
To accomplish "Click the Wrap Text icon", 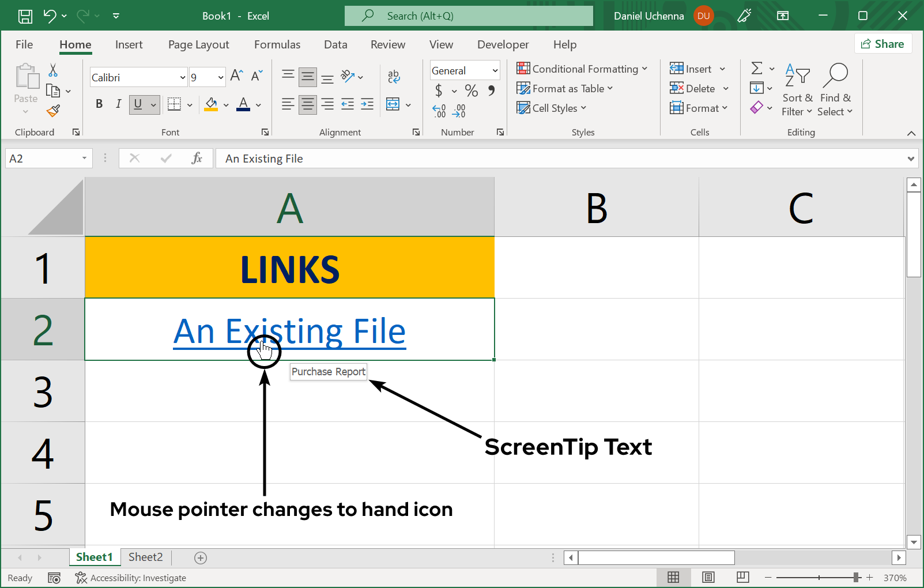I will point(394,77).
